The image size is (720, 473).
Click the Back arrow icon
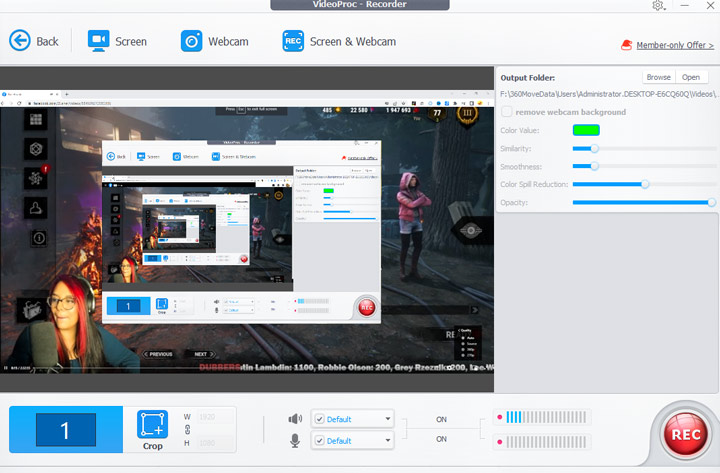tap(20, 41)
